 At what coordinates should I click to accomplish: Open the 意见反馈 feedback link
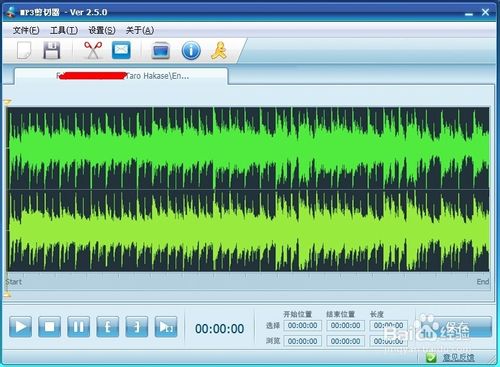click(x=458, y=358)
